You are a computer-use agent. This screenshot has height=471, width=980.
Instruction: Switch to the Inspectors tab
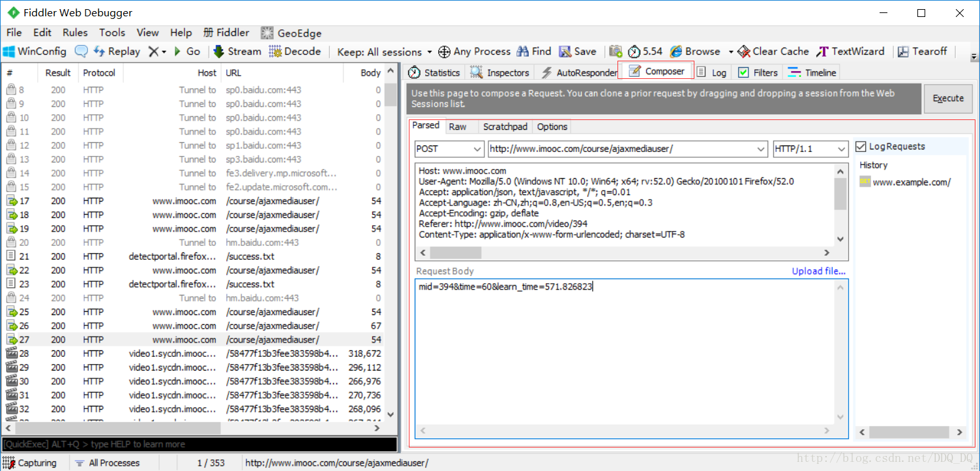click(x=500, y=72)
